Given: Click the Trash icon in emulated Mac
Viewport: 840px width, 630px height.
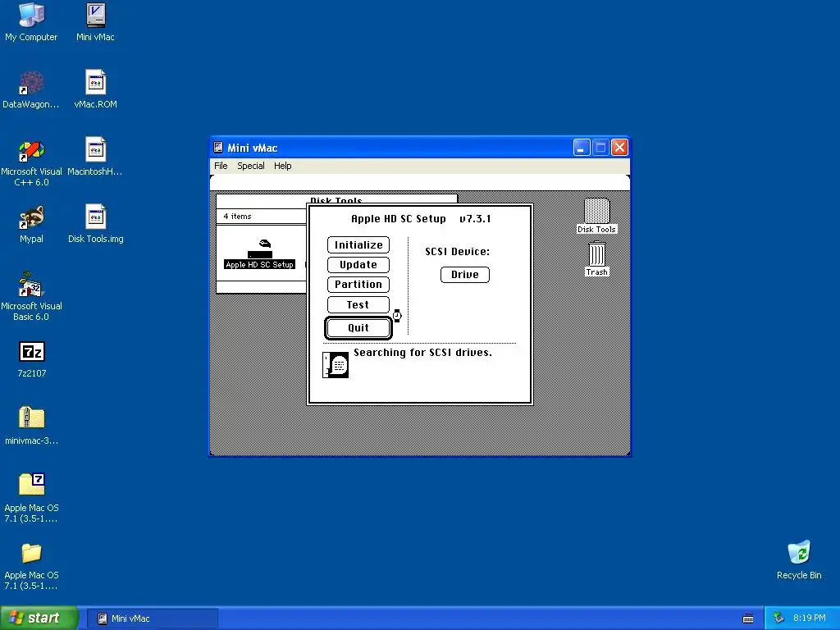Looking at the screenshot, I should [597, 258].
